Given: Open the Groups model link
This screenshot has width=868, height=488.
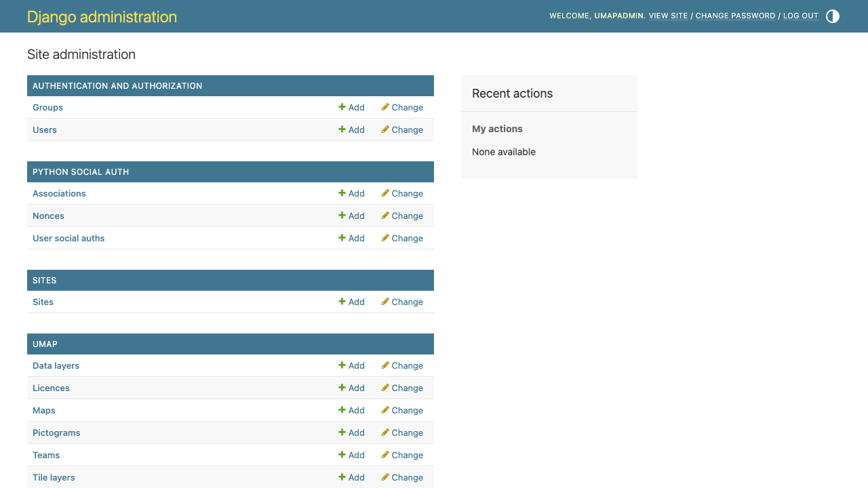Looking at the screenshot, I should point(47,107).
